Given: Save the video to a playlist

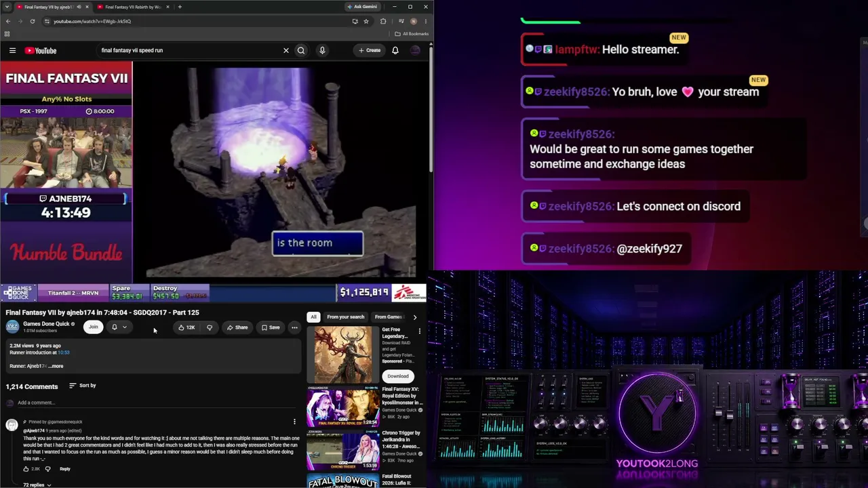Looking at the screenshot, I should click(271, 327).
